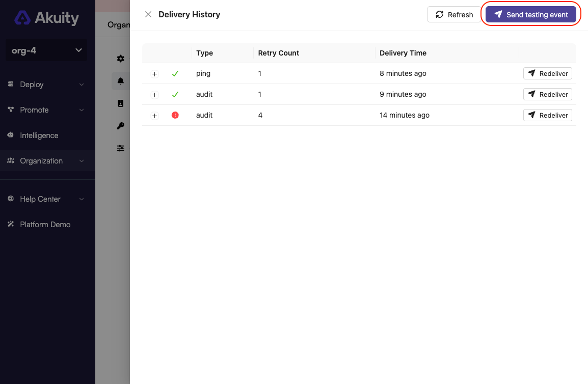Collapse the Organization menu chevron
Viewport: 588px width, 384px height.
[82, 161]
